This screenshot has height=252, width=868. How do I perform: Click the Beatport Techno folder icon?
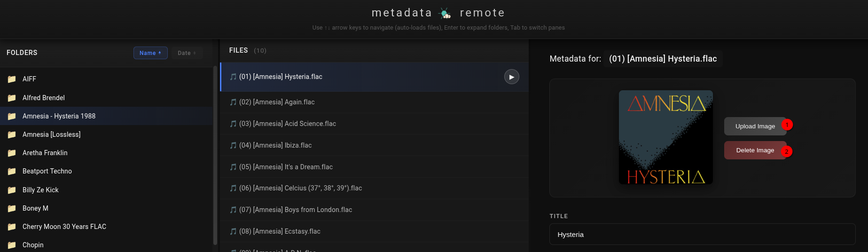pyautogui.click(x=12, y=171)
